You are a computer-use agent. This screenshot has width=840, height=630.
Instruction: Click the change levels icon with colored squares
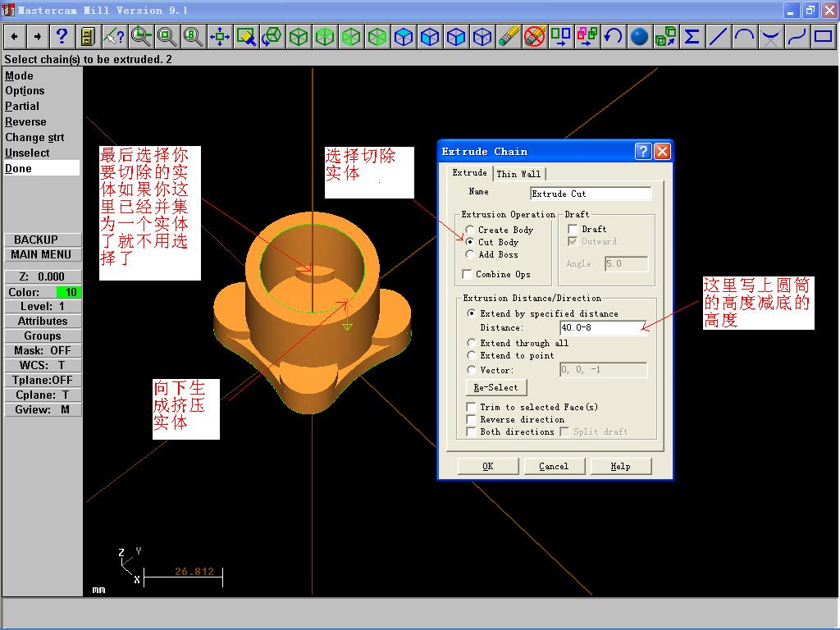pyautogui.click(x=587, y=37)
